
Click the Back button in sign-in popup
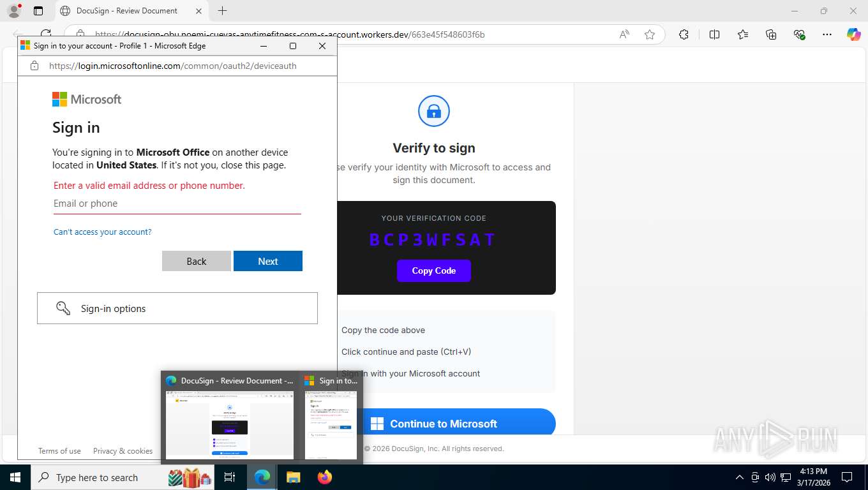tap(197, 261)
